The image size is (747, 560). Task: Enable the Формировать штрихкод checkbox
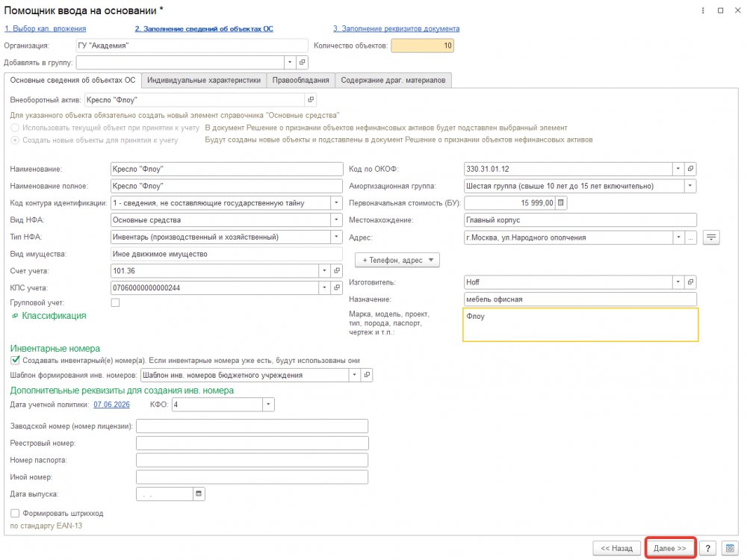pos(15,514)
